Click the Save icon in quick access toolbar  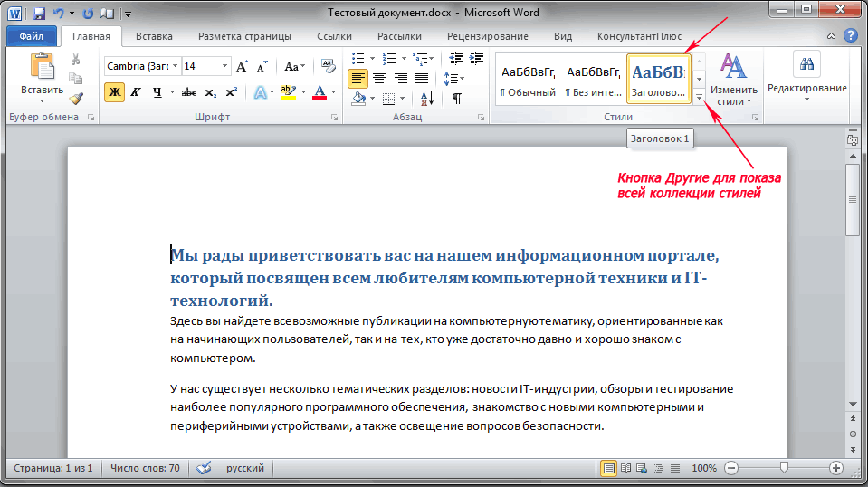pos(40,14)
